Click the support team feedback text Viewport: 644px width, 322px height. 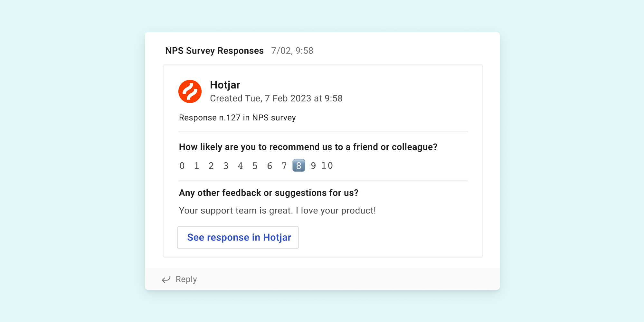point(277,210)
